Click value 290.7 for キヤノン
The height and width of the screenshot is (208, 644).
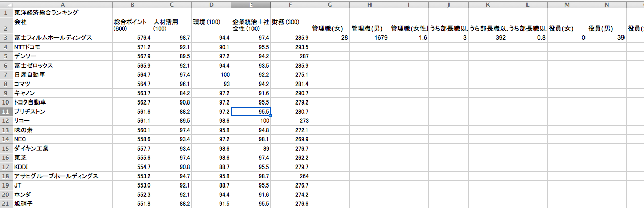[x=301, y=93]
